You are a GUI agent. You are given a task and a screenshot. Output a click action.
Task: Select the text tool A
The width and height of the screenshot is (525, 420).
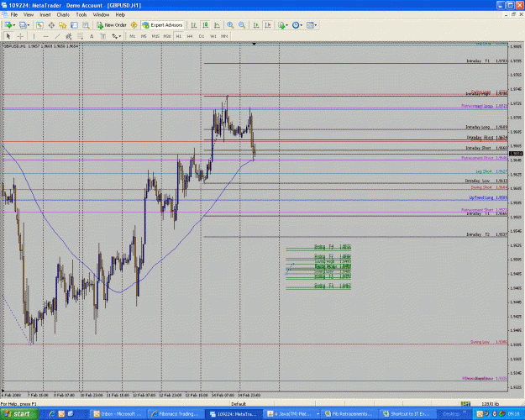coord(92,36)
